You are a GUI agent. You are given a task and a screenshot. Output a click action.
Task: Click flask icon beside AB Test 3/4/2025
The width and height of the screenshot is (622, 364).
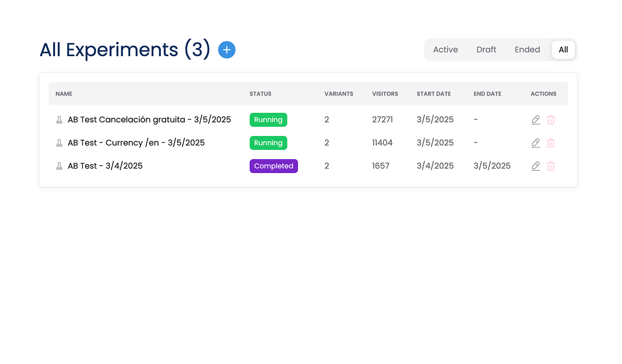59,166
